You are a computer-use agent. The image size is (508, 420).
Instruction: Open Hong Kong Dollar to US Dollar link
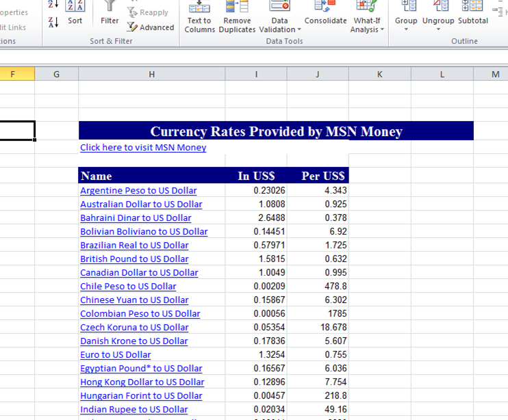click(142, 382)
